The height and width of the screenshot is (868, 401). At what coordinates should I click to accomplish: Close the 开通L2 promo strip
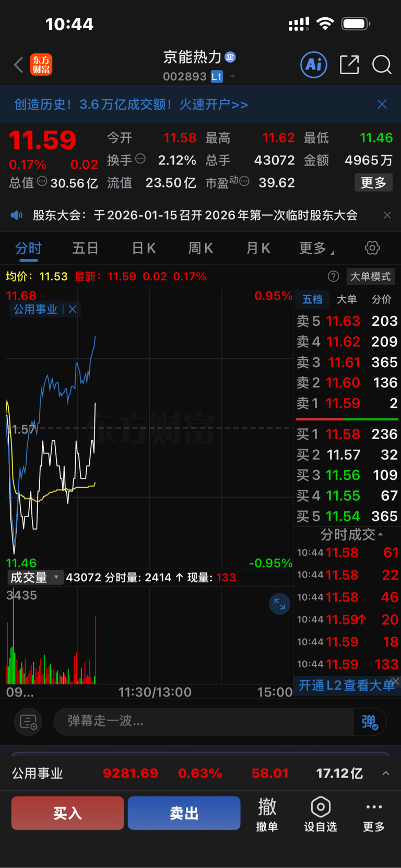tap(396, 681)
